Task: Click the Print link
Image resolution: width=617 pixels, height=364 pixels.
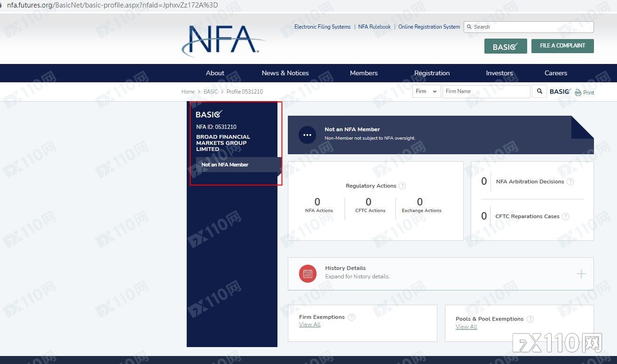Action: coord(588,93)
